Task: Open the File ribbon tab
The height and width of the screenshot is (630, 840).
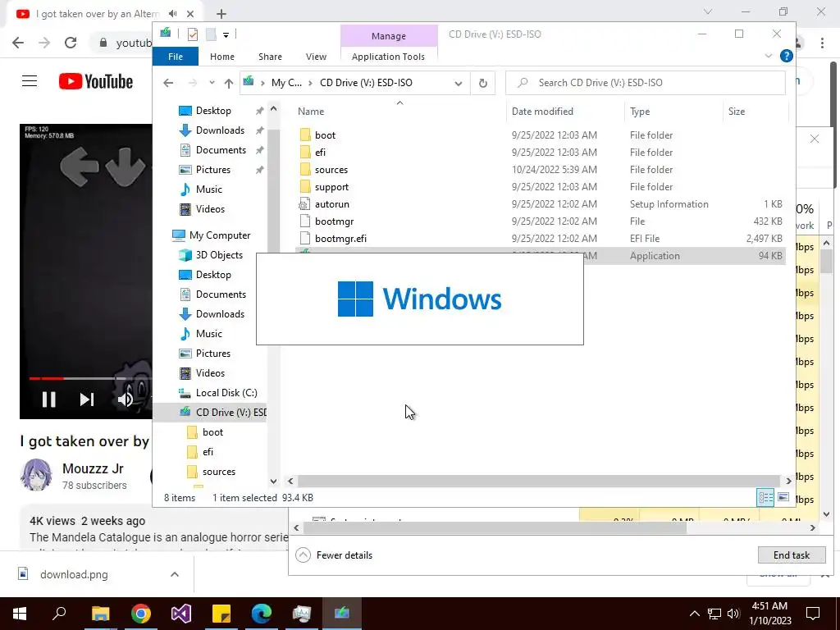Action: 176,57
